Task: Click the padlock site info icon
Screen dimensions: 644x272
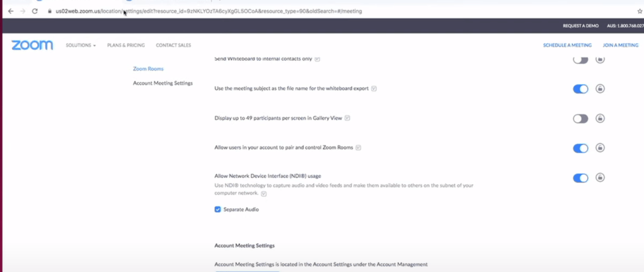Action: (x=50, y=11)
